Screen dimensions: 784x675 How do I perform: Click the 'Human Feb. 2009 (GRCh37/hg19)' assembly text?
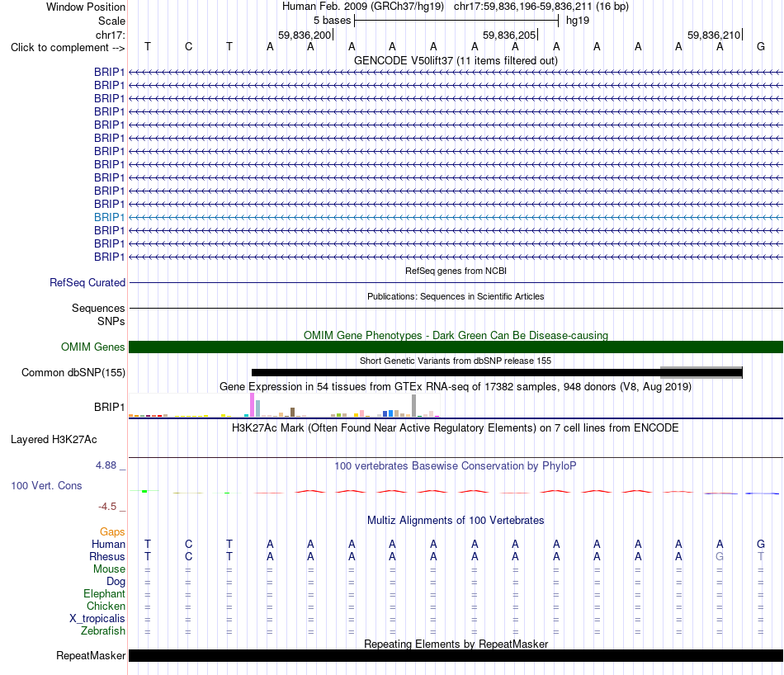363,7
